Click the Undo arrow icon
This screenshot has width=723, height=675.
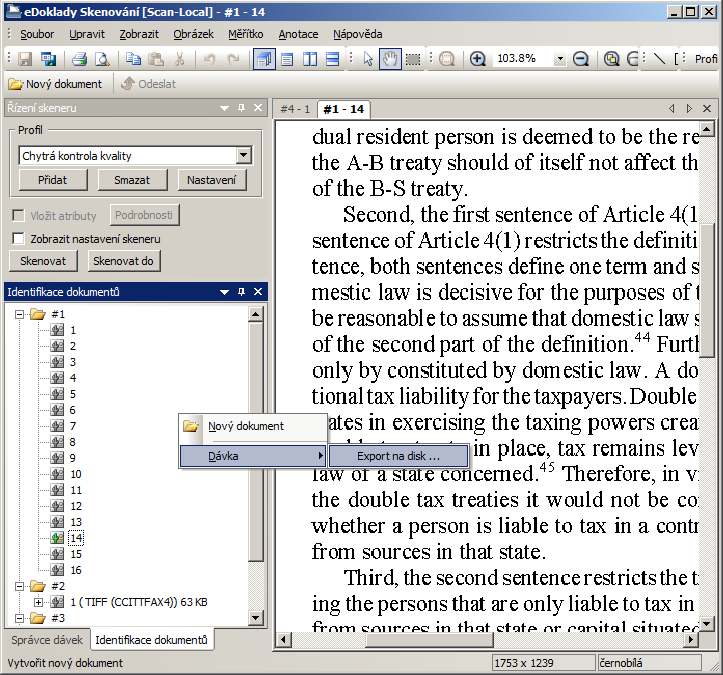210,59
